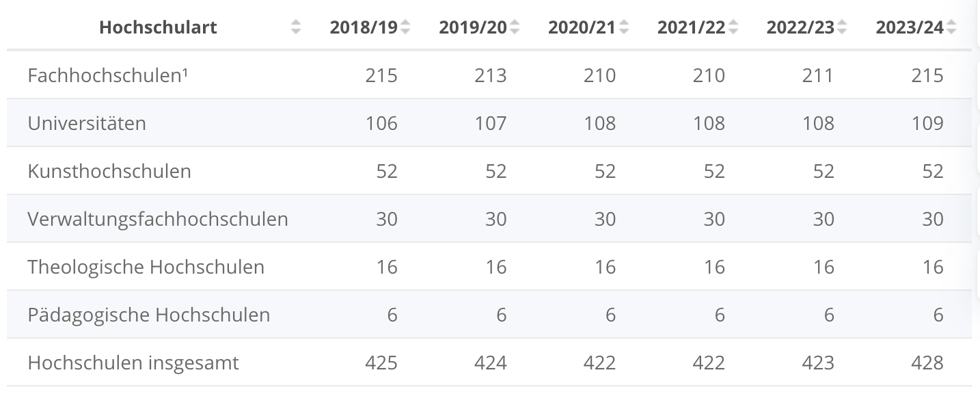Viewport: 980px width, 405px height.
Task: Click the Hochschulen insgesamt row label
Action: [133, 363]
